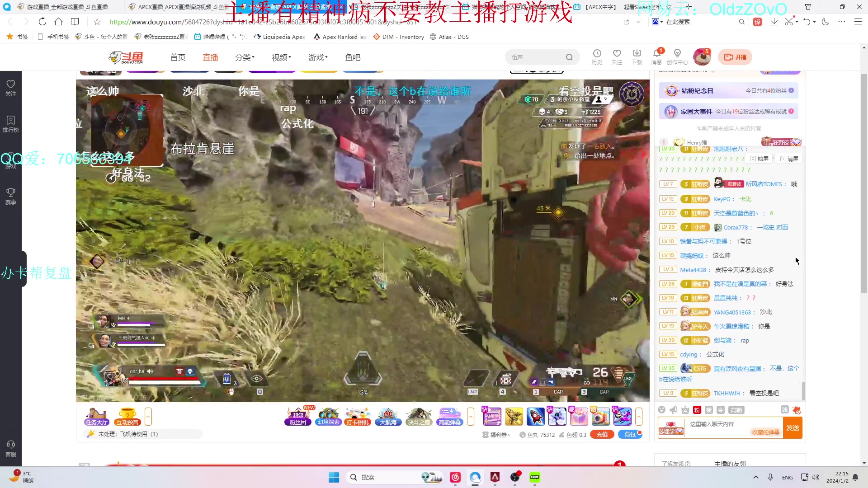Click the search magnifier in Douyu search box
868x488 pixels.
point(569,57)
